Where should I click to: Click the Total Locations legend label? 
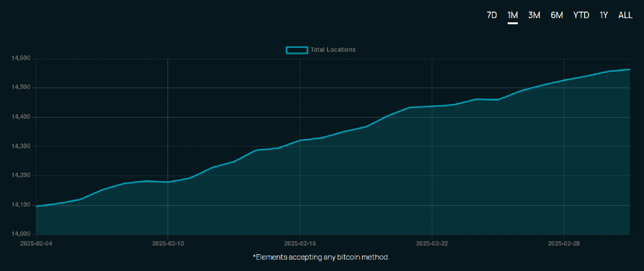(x=333, y=50)
